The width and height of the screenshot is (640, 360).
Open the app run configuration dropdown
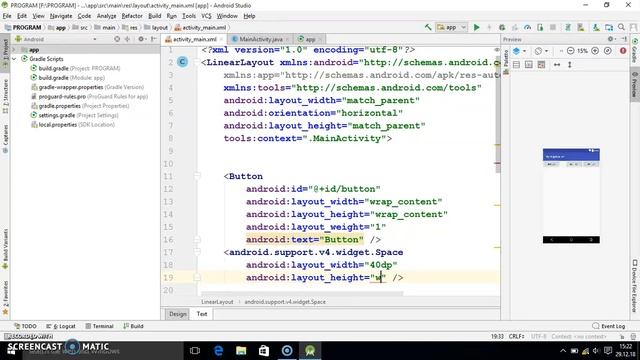pyautogui.click(x=451, y=27)
